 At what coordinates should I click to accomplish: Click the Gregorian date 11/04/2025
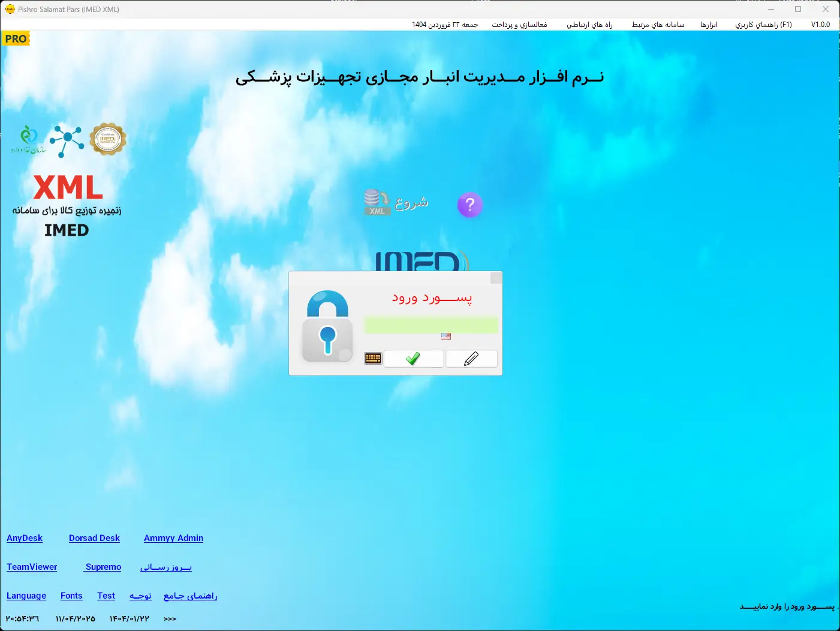(75, 618)
